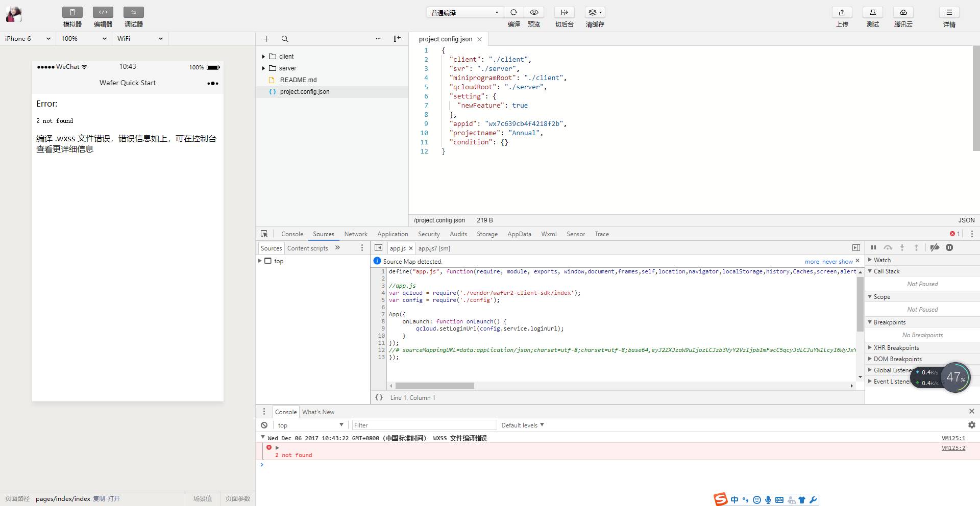
Task: Toggle deactivate breakpoints in debugger
Action: point(935,248)
